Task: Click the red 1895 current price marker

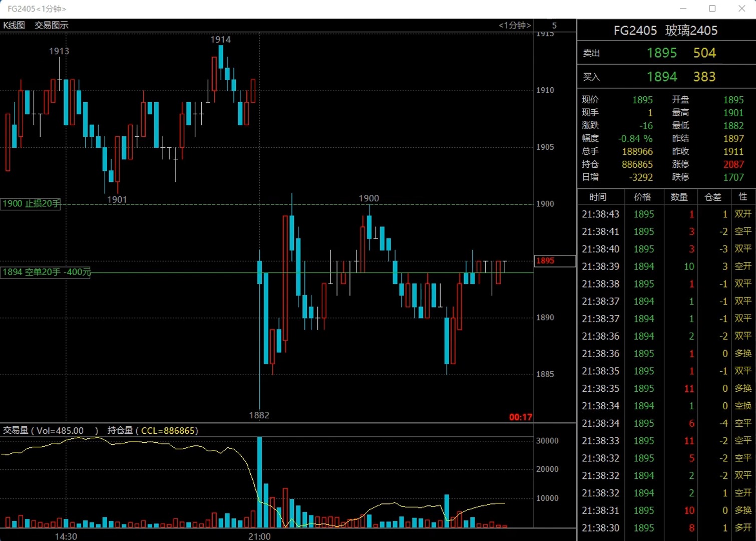Action: click(555, 260)
